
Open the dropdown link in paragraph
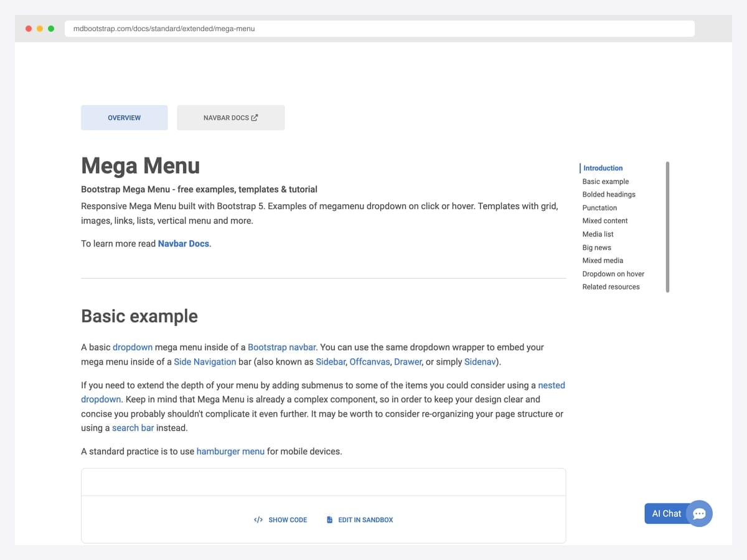point(133,347)
